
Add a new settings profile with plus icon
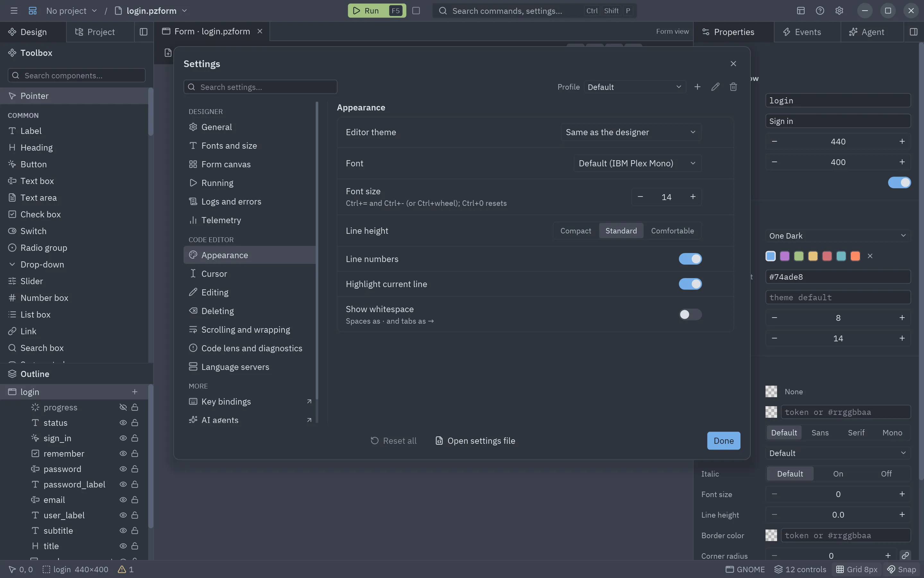coord(697,87)
